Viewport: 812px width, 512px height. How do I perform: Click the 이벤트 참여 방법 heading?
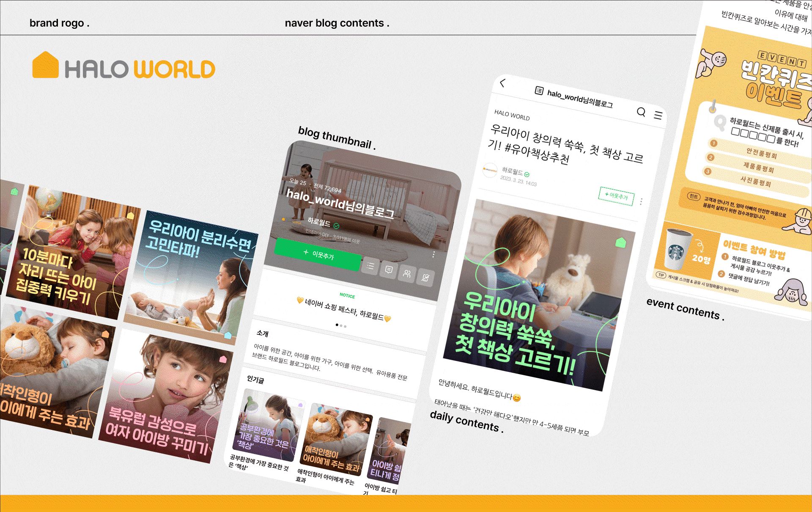tap(754, 249)
